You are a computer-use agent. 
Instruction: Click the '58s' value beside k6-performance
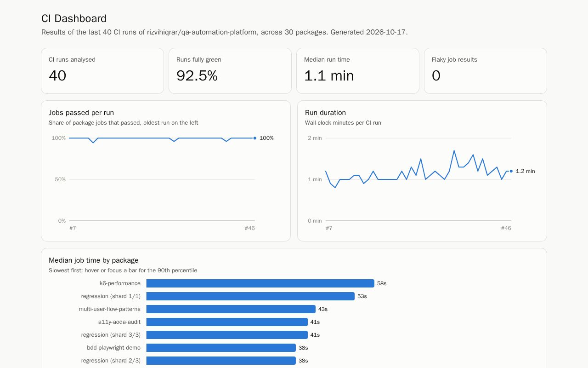click(382, 283)
